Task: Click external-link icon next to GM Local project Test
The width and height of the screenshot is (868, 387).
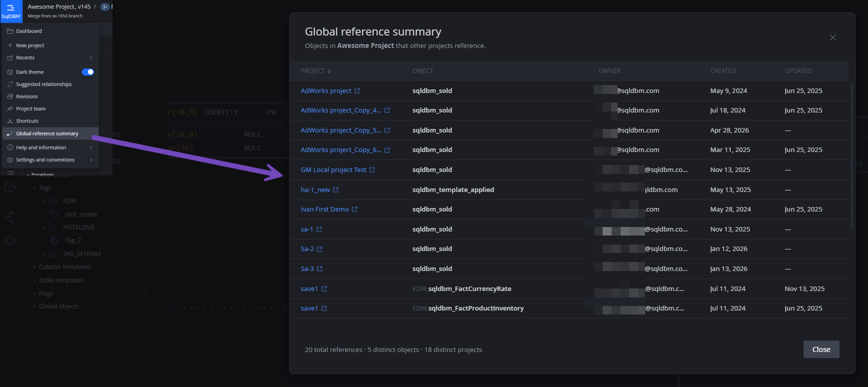Action: click(x=372, y=170)
